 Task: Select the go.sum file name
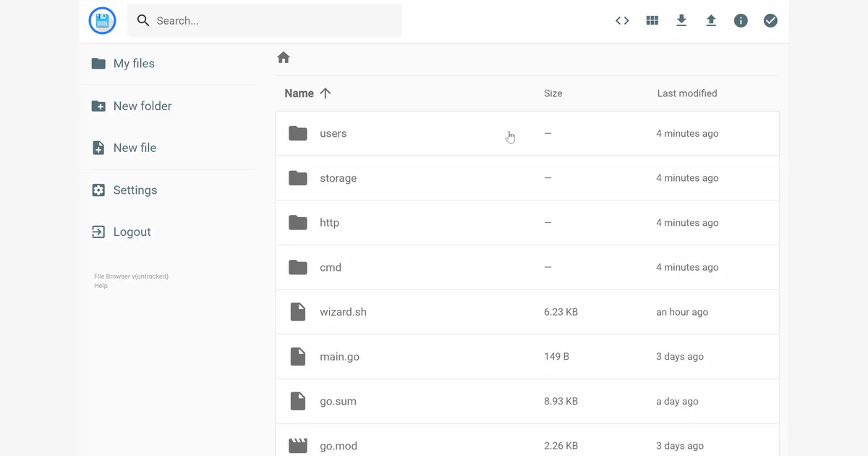coord(338,401)
